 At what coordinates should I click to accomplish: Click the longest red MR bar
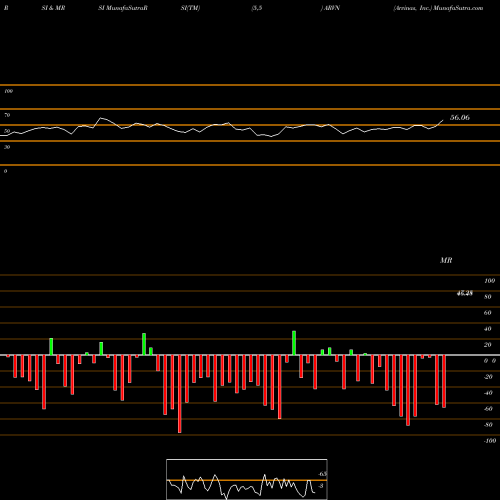(180, 394)
